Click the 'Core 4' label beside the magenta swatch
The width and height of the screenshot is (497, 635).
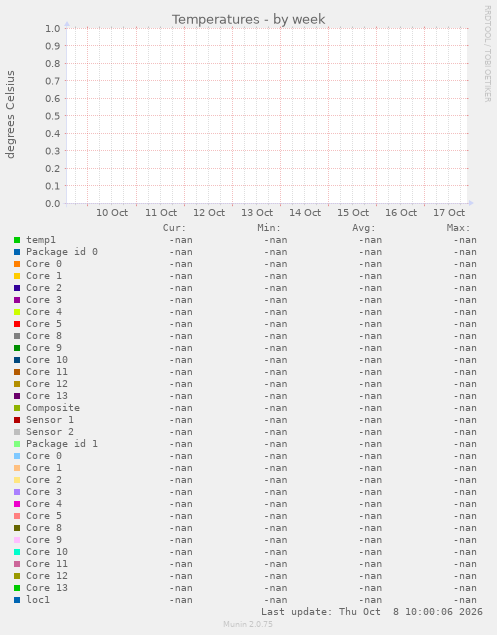click(x=44, y=504)
